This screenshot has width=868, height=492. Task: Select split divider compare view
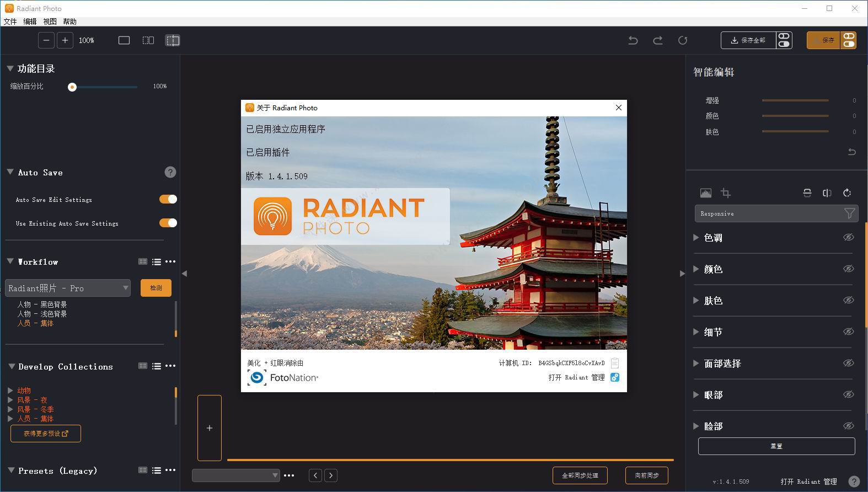173,40
